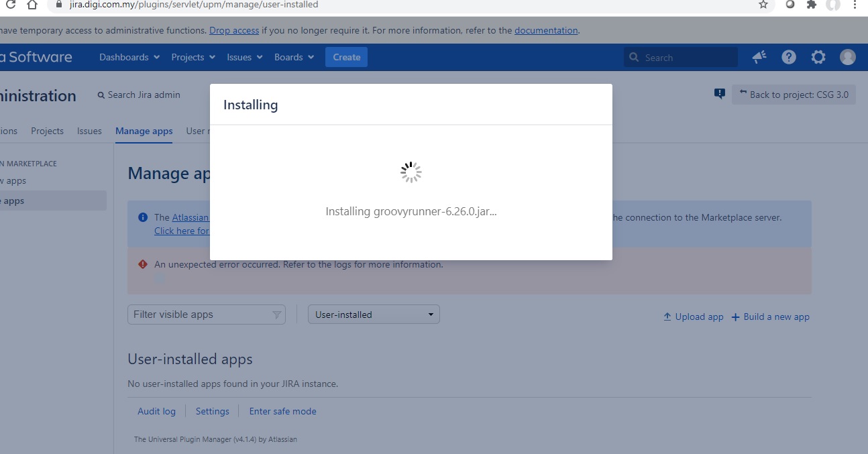The height and width of the screenshot is (454, 868).
Task: Click the 'An unexpected error occurred' message
Action: point(299,264)
